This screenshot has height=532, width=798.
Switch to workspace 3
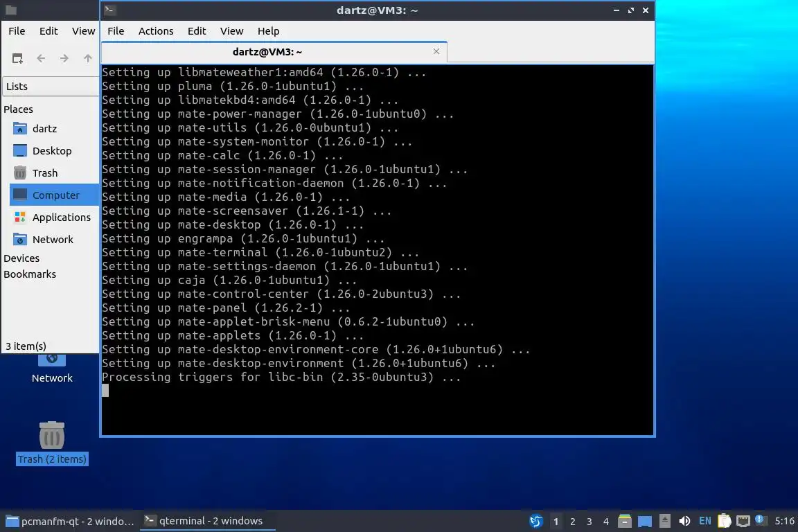(589, 522)
